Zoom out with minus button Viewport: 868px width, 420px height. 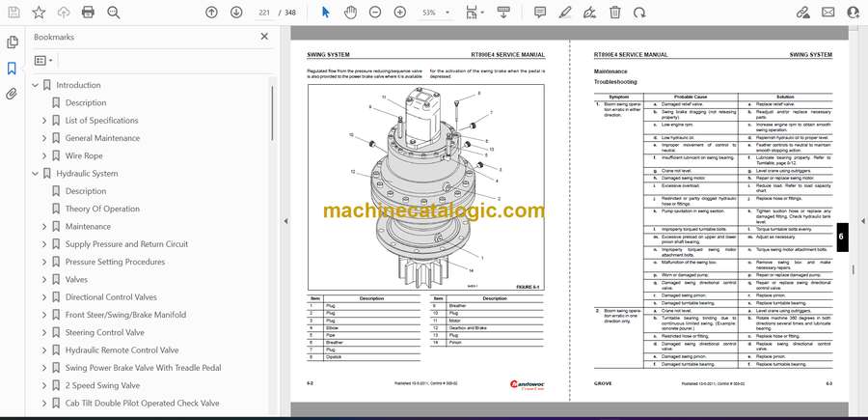pos(375,13)
